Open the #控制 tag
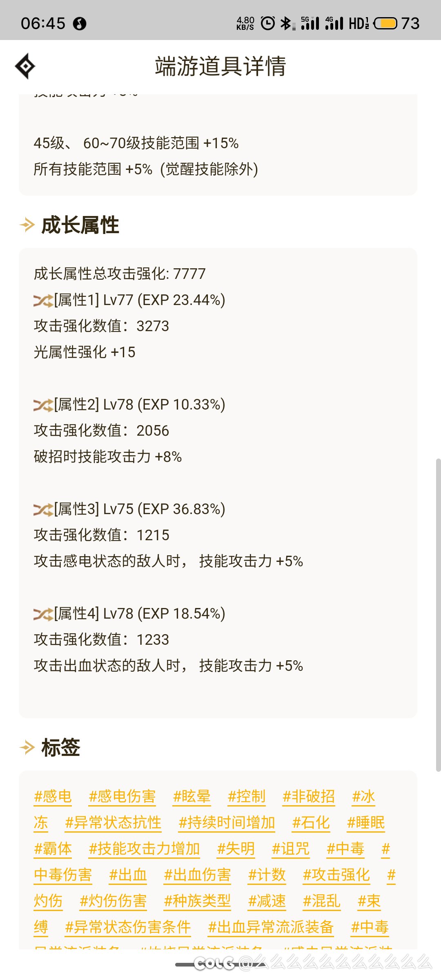This screenshot has height=980, width=441. [x=247, y=797]
